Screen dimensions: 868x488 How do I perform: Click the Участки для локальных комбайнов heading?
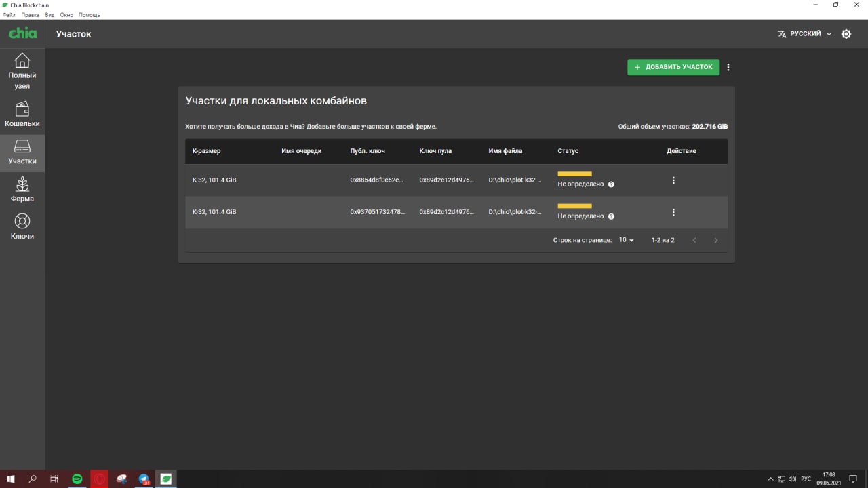[276, 101]
